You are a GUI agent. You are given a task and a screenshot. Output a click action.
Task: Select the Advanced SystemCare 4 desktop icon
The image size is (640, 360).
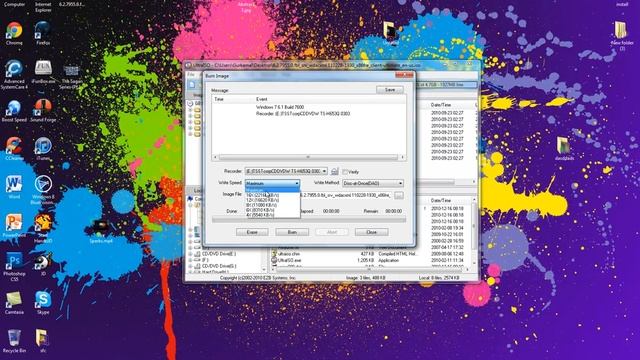(14, 74)
